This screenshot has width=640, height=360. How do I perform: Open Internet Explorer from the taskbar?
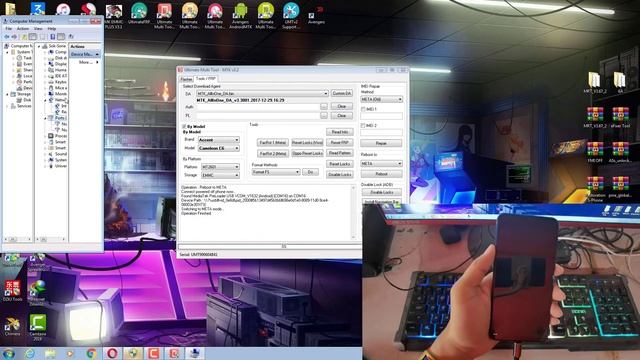coord(29,353)
